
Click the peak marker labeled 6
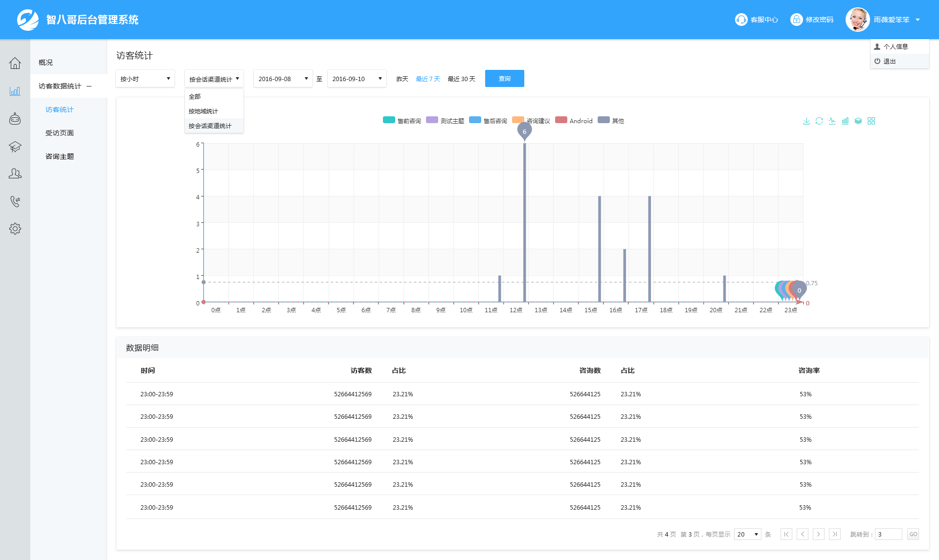[x=524, y=131]
